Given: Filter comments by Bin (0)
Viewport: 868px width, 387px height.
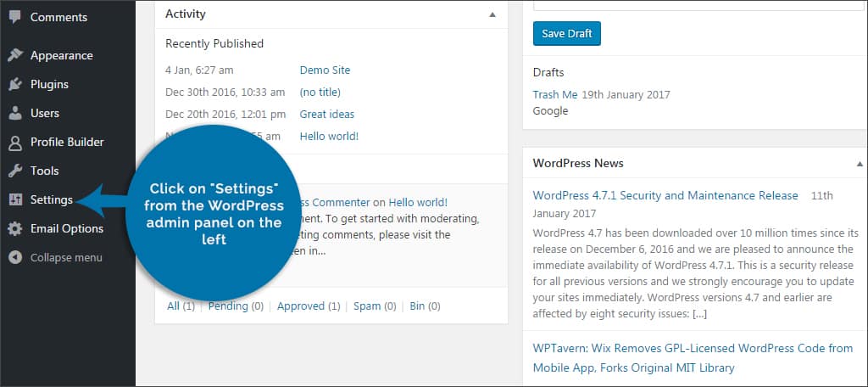Looking at the screenshot, I should [426, 306].
